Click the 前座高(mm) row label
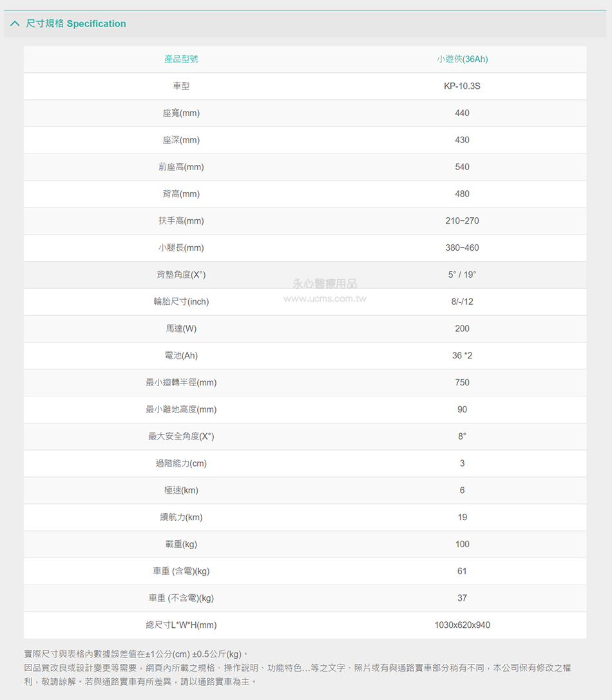612x700 pixels. (x=181, y=167)
